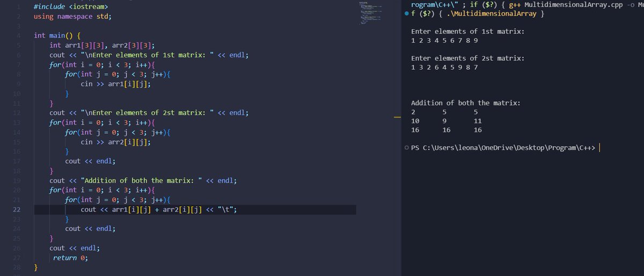Click terminal text 'Enter elements of 1st matrix:'
Screen dimensions: 644x276
[467, 32]
